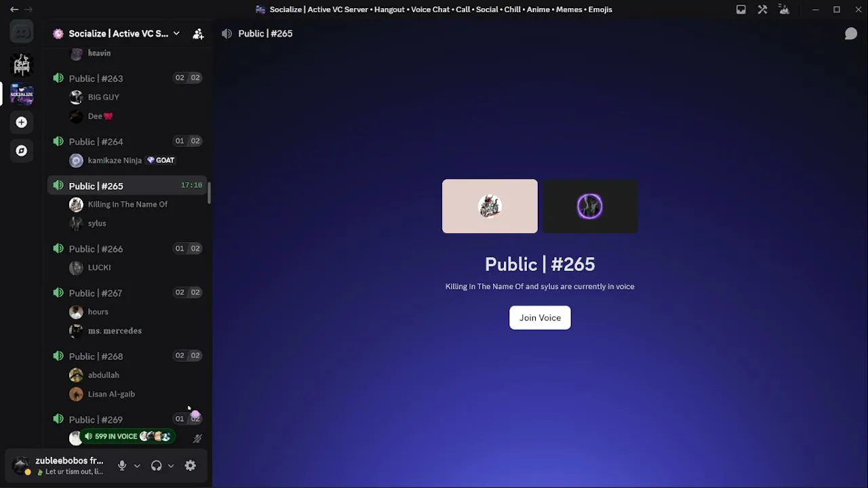Click the Public | #265 channel header title
The width and height of the screenshot is (868, 488).
(265, 33)
